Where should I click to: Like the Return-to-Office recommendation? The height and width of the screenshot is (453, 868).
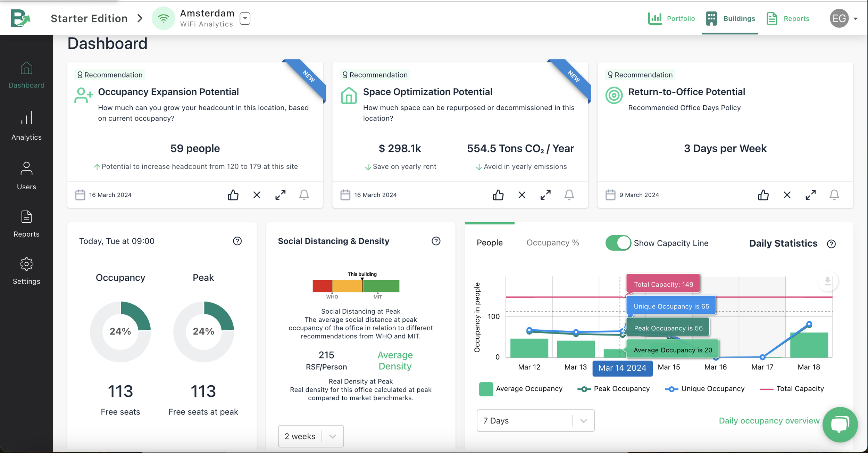pyautogui.click(x=763, y=195)
